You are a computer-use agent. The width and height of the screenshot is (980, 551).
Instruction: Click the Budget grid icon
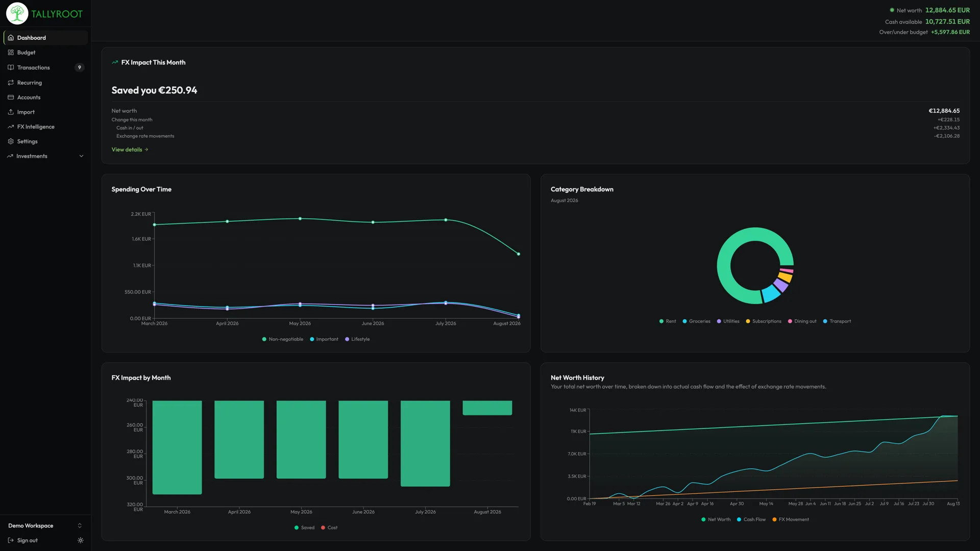(x=11, y=53)
